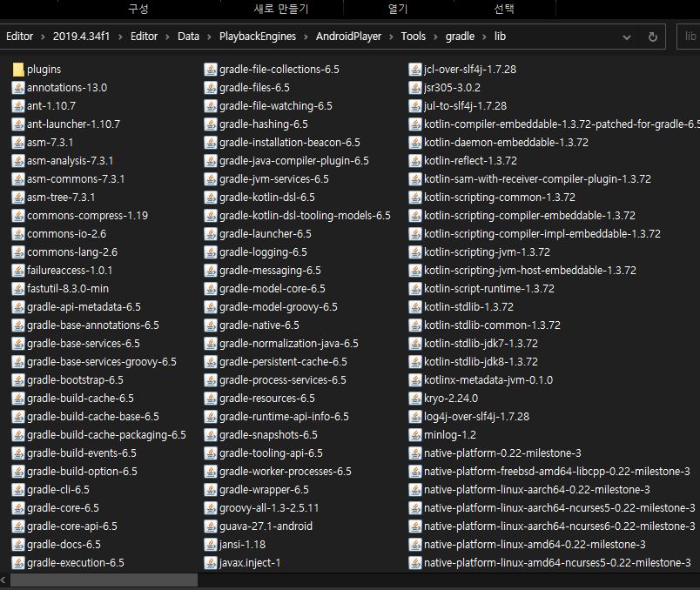This screenshot has height=590, width=700.
Task: Navigate to gradle breadcrumb segment
Action: [x=460, y=37]
